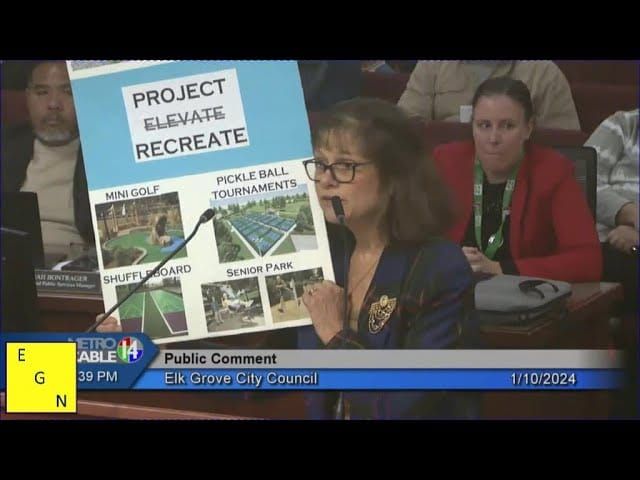Click the Metro Cable 14 logo

(x=107, y=350)
